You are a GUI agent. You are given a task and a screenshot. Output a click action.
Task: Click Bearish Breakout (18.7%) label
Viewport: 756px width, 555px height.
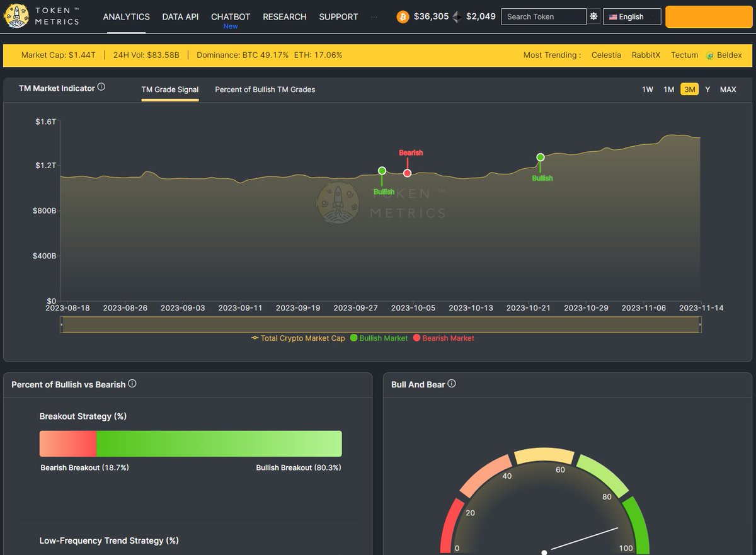[84, 467]
